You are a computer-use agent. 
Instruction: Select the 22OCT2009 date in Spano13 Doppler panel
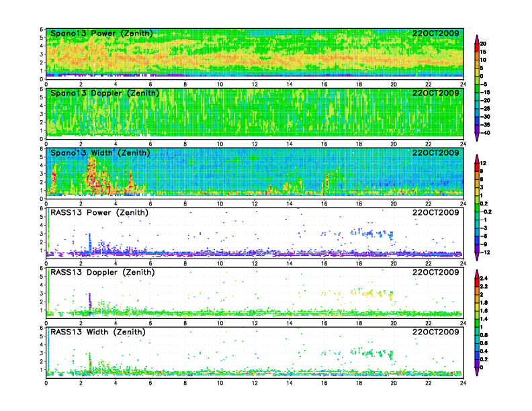point(436,93)
